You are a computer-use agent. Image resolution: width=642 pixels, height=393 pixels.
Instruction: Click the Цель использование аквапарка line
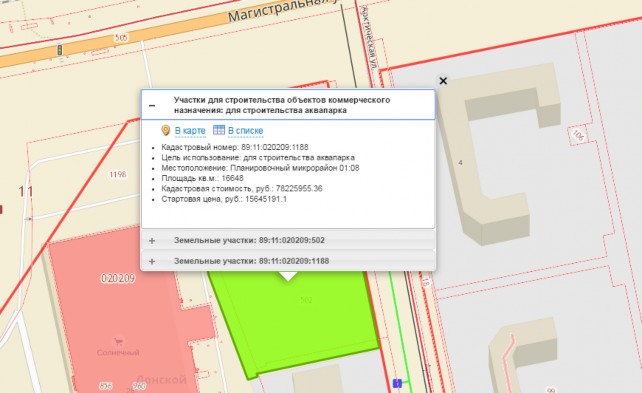click(x=258, y=157)
